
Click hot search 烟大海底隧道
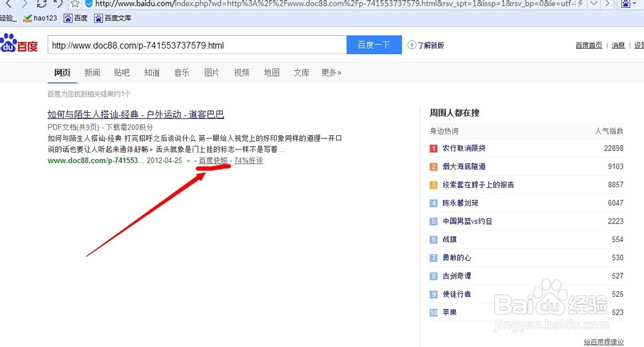click(464, 166)
